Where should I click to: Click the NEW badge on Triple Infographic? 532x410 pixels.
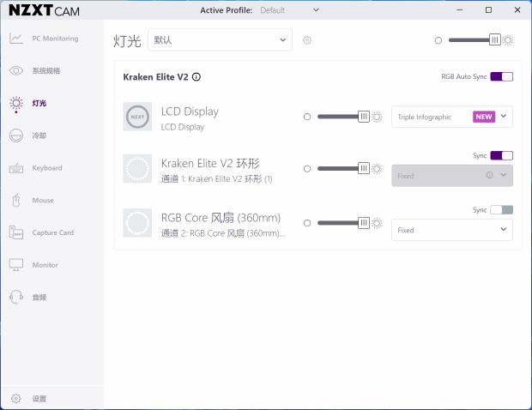tap(484, 117)
